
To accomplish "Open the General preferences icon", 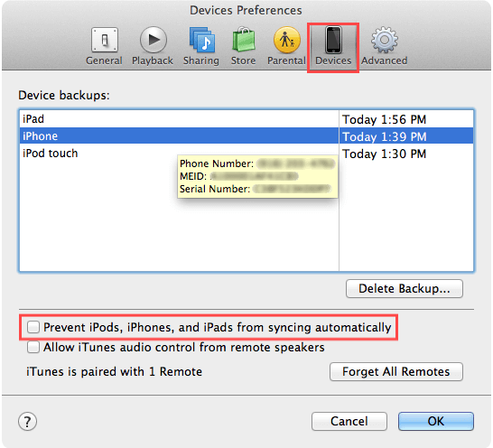I will point(105,40).
